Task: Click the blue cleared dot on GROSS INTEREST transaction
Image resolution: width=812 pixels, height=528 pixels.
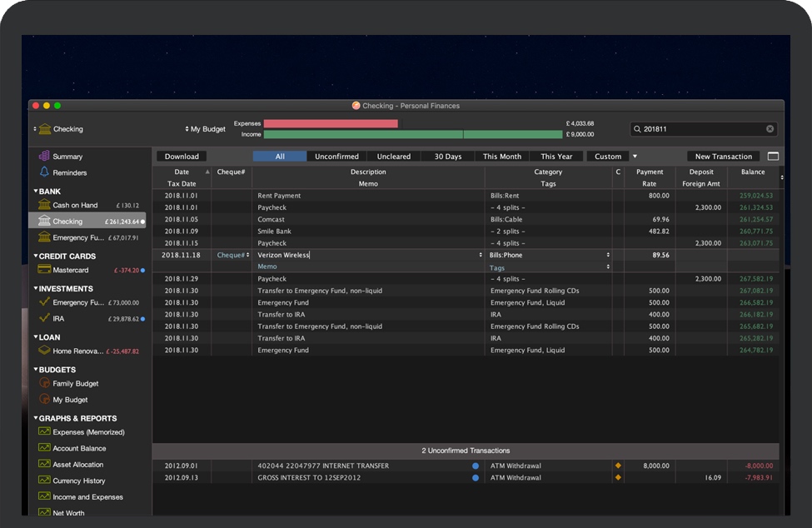Action: (476, 478)
